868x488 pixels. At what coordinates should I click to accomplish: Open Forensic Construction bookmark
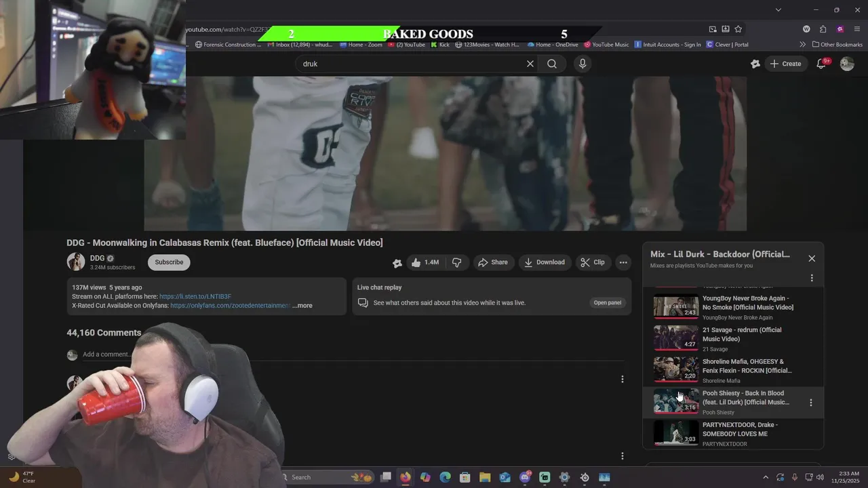[228, 45]
